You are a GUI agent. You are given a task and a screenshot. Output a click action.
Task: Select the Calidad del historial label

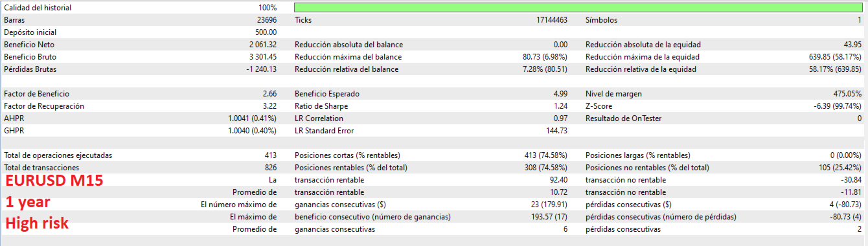pyautogui.click(x=38, y=8)
